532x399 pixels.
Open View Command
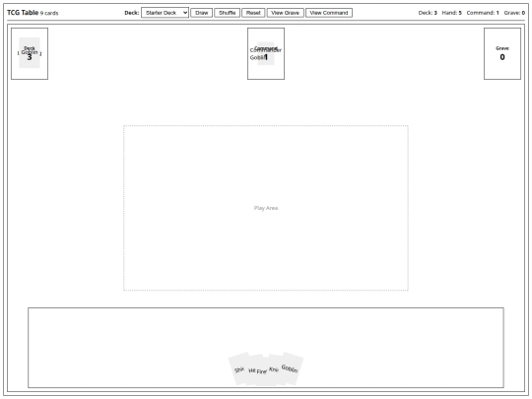tap(329, 13)
